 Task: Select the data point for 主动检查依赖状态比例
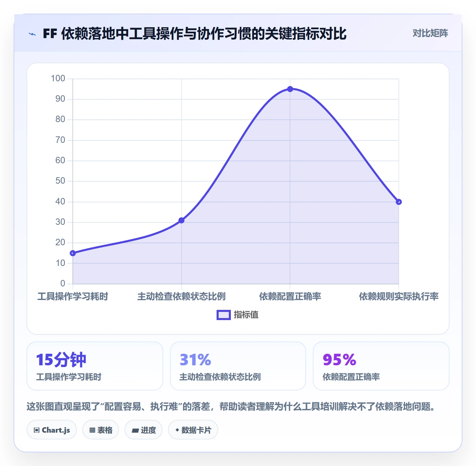(182, 220)
